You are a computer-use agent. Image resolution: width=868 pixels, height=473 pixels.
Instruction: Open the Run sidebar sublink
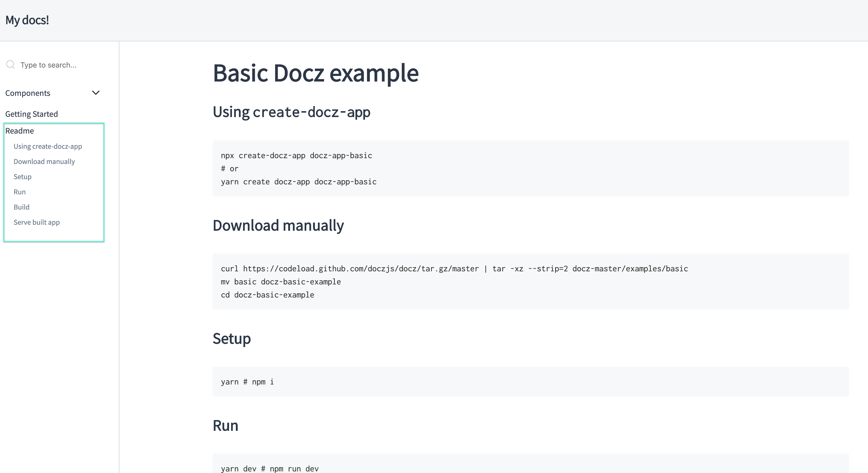(x=20, y=192)
